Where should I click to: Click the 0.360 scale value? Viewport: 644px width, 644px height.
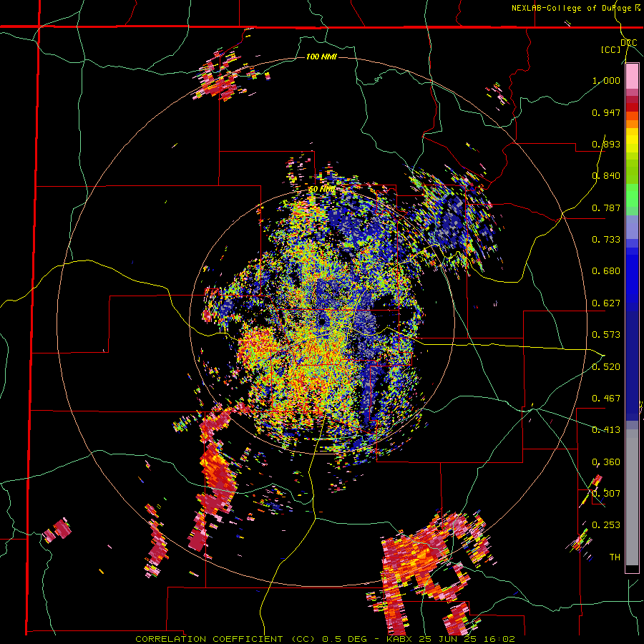tap(606, 462)
